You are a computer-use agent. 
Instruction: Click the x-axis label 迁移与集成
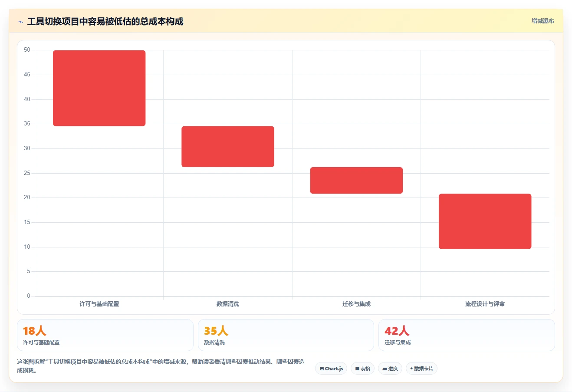pyautogui.click(x=356, y=304)
